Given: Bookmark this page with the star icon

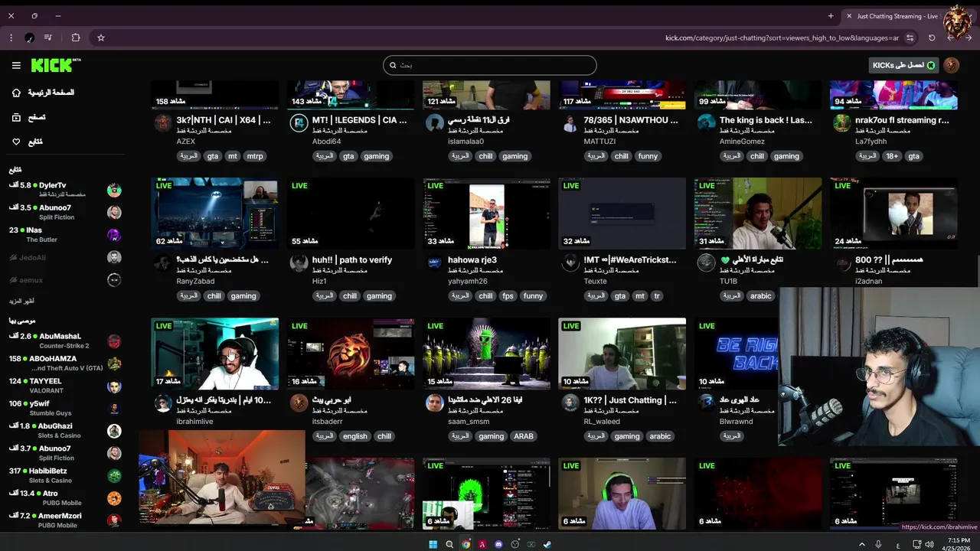Looking at the screenshot, I should click(100, 37).
